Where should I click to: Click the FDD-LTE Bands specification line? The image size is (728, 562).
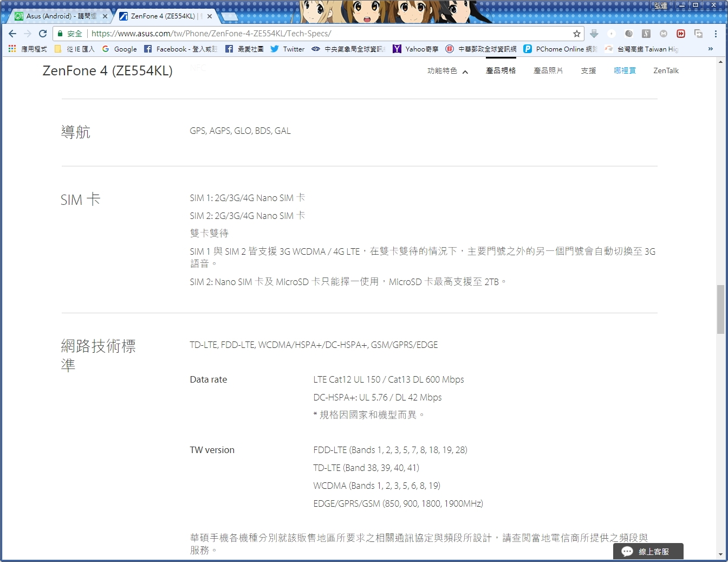tap(390, 450)
